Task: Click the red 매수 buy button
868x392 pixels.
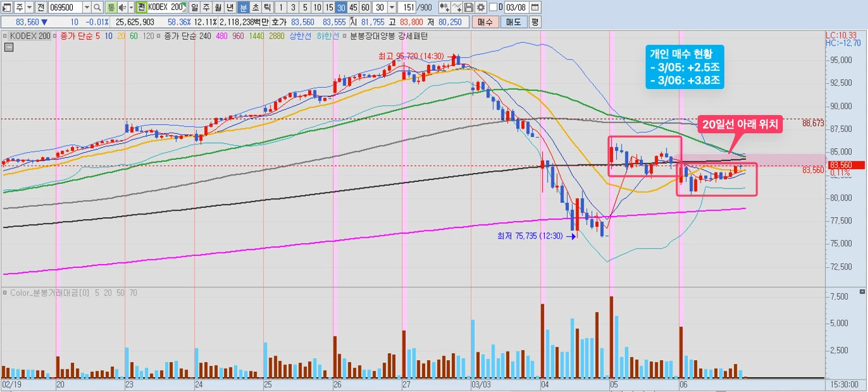Action: pyautogui.click(x=485, y=22)
